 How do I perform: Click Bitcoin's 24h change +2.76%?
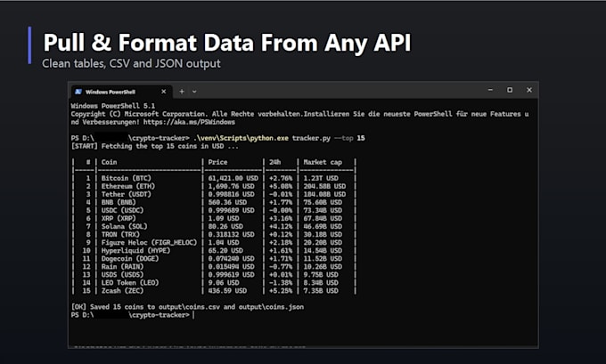coord(281,178)
